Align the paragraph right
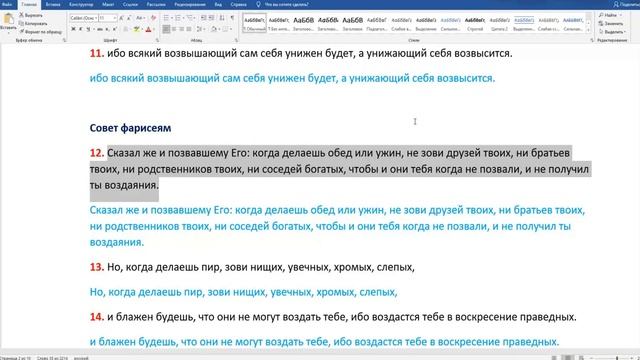This screenshot has width=640, height=360. 181,29
